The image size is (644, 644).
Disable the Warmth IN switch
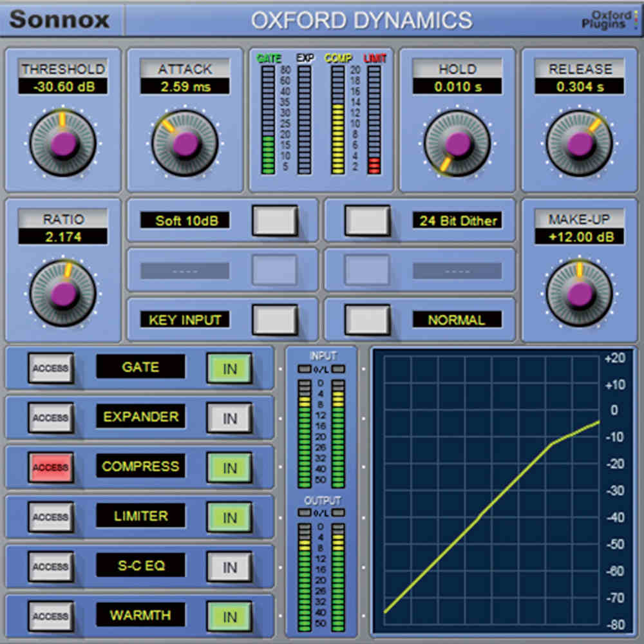[229, 616]
